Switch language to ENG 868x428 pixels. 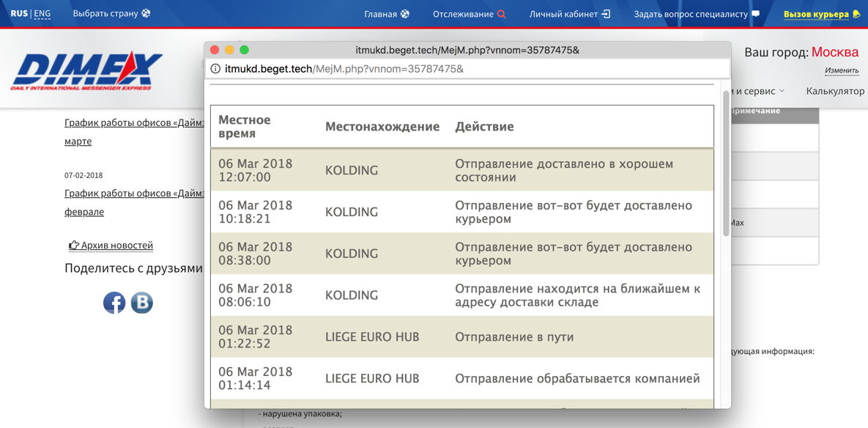click(42, 14)
